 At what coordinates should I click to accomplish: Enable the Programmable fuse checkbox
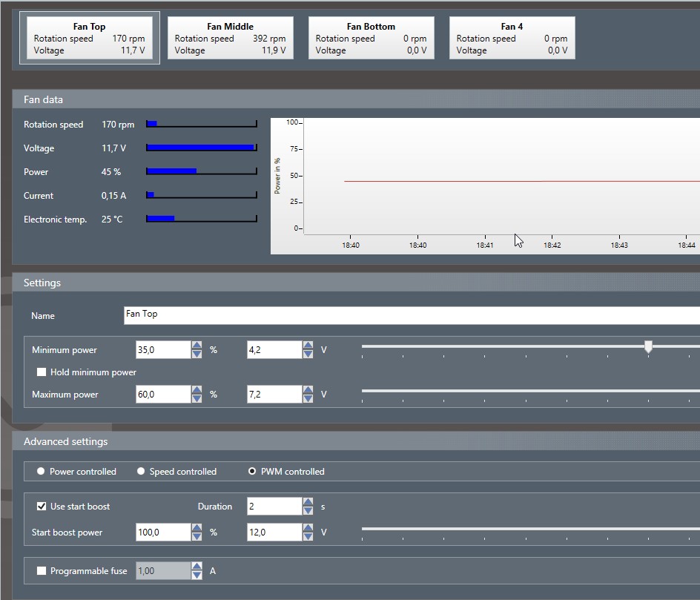click(42, 571)
